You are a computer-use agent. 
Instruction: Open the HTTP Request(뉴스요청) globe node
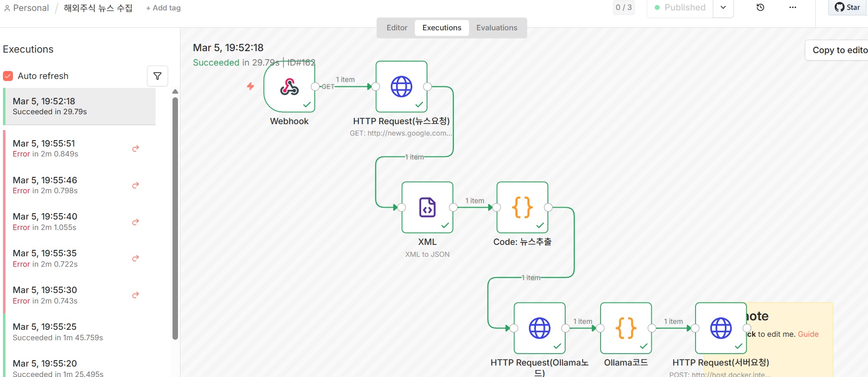[402, 87]
